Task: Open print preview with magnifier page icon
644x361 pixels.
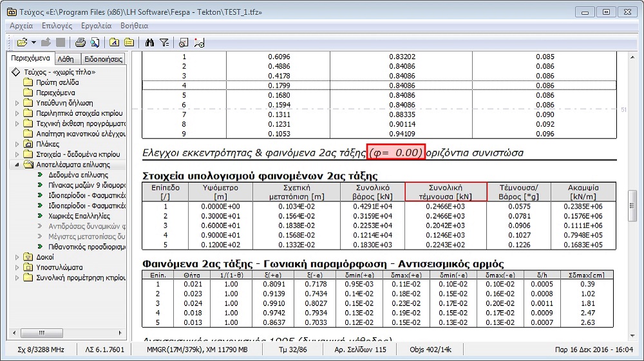Action: (x=95, y=42)
